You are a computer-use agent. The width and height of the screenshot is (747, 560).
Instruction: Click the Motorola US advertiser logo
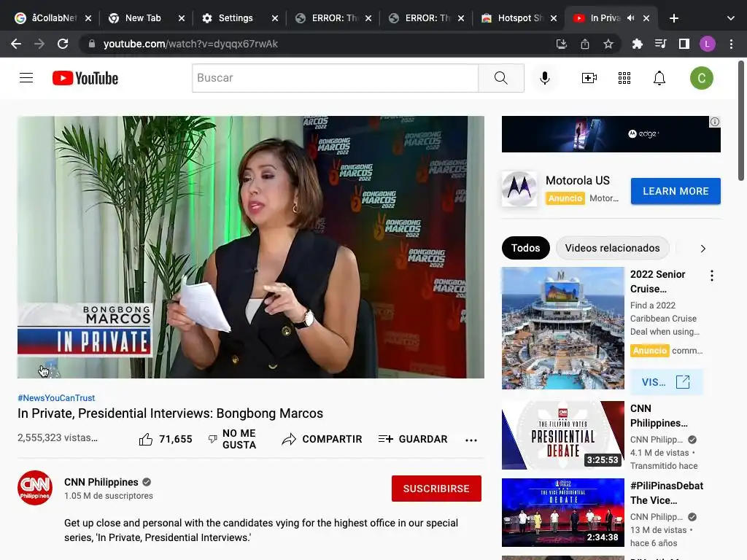tap(519, 189)
